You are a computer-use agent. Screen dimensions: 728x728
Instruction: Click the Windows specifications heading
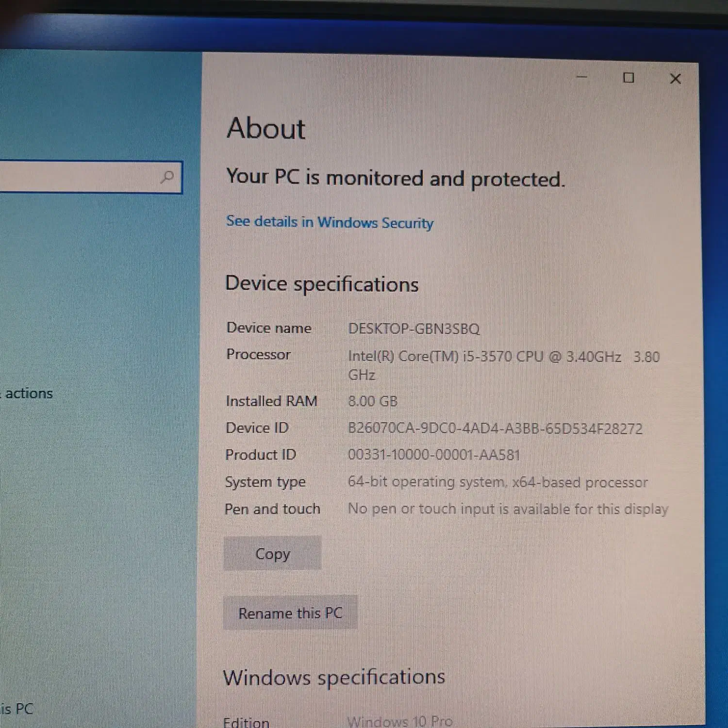(334, 677)
